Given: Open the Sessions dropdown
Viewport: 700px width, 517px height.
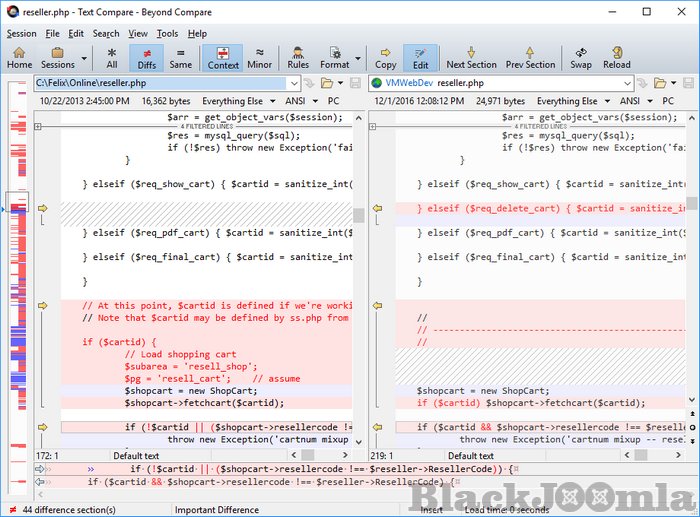Looking at the screenshot, I should click(x=58, y=57).
